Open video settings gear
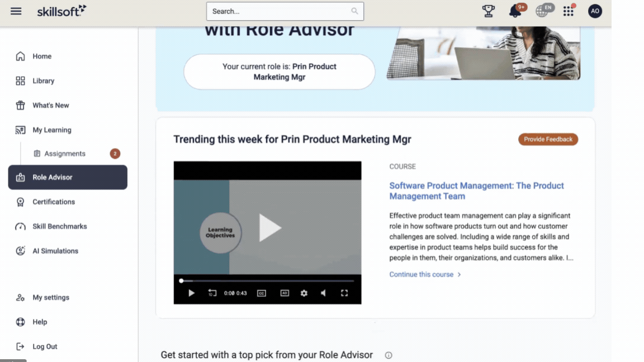Screen dimensions: 644x362 [304, 293]
